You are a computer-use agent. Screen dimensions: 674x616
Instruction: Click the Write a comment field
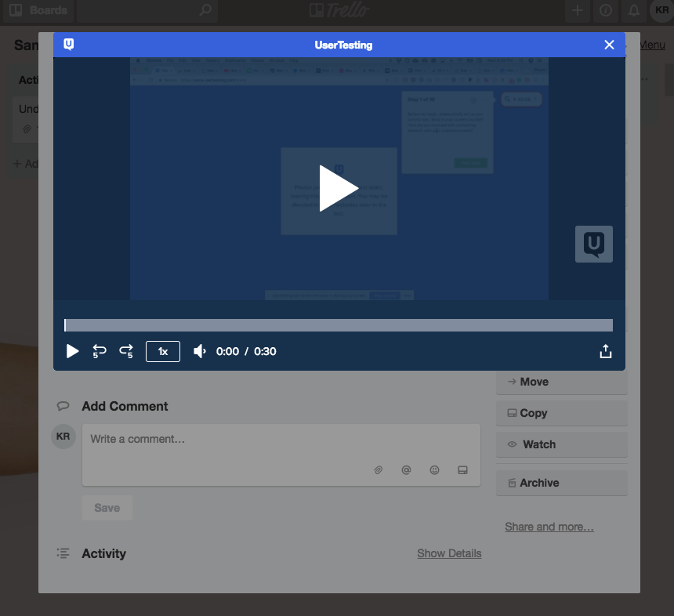[281, 455]
